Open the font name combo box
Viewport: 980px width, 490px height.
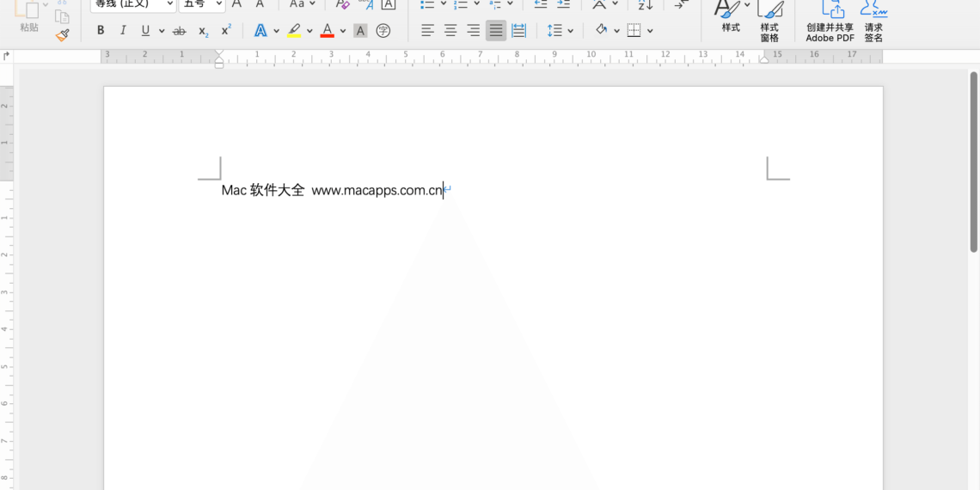(133, 3)
